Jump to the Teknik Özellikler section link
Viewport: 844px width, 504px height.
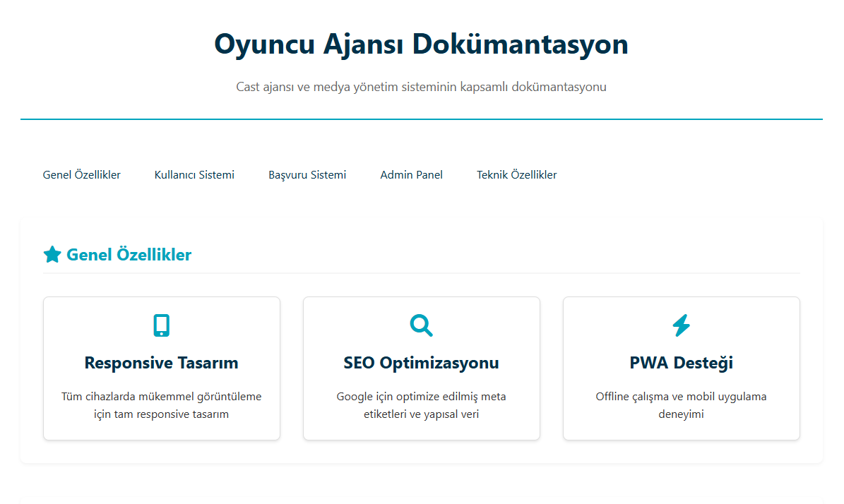pos(516,175)
